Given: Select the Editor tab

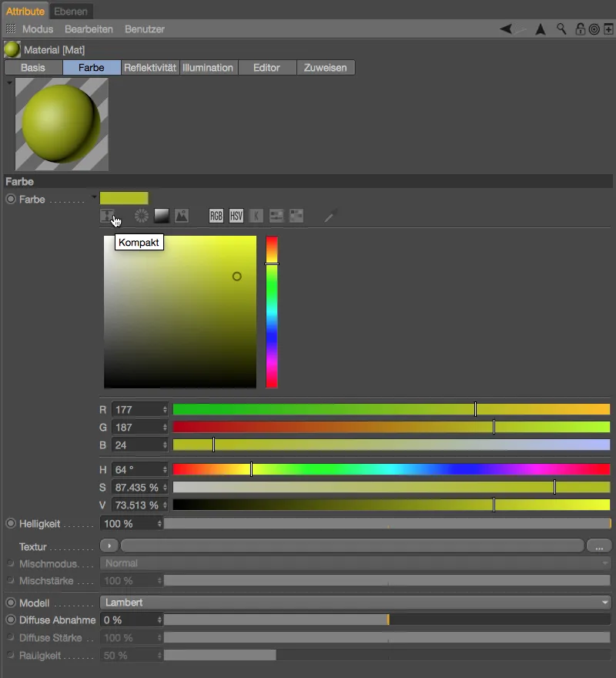Looking at the screenshot, I should click(266, 68).
